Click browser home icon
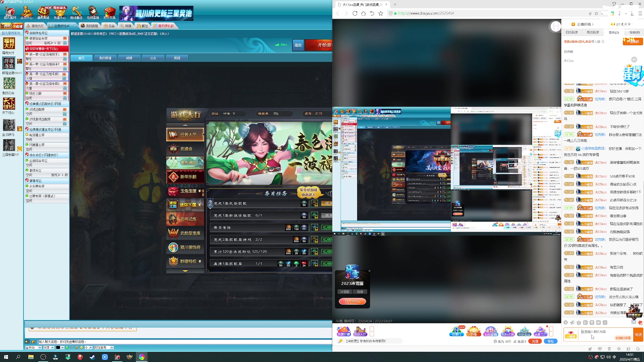The image size is (644, 362). tap(363, 13)
